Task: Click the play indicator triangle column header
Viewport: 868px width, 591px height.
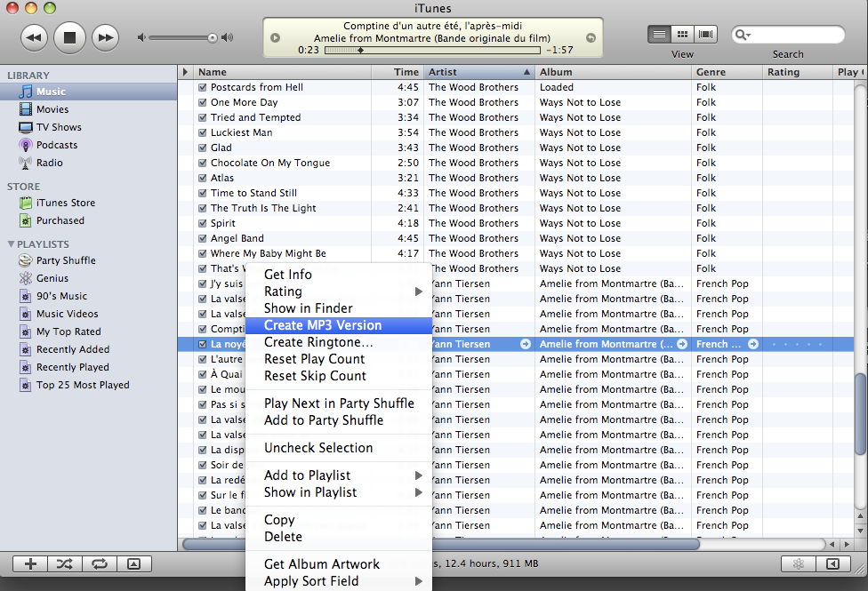Action: tap(186, 72)
